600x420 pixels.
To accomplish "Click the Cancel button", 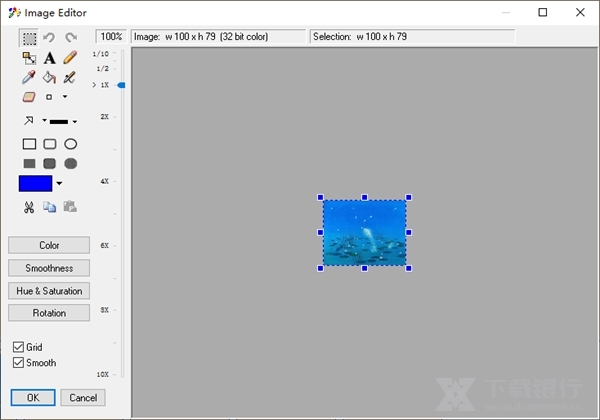I will (83, 398).
